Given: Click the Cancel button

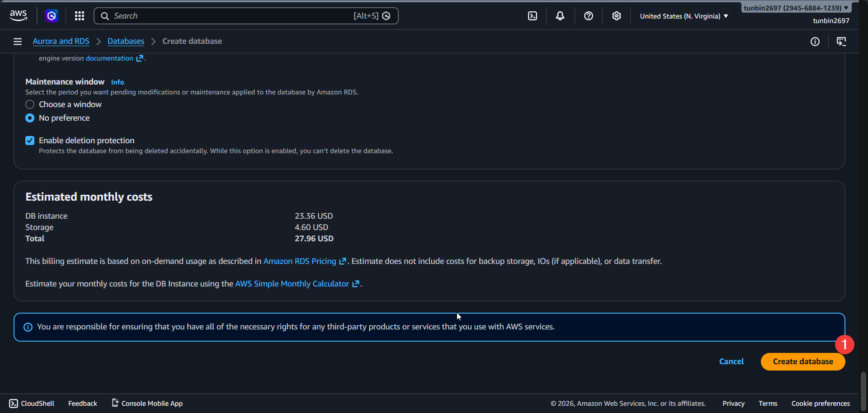Looking at the screenshot, I should click(731, 361).
